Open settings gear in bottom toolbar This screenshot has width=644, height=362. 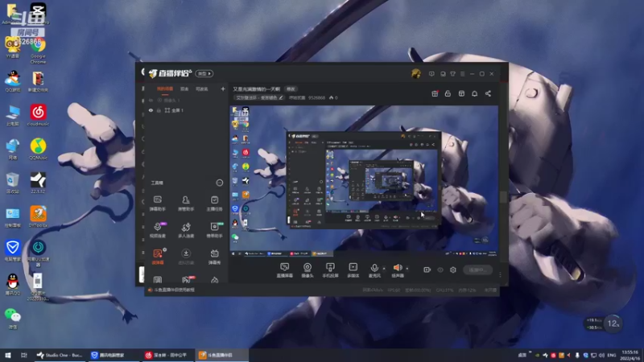click(x=453, y=270)
